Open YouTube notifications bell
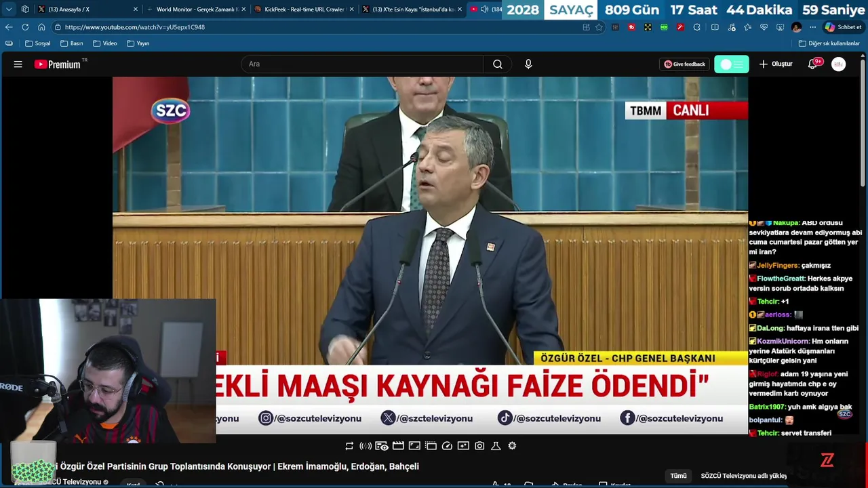Image resolution: width=868 pixels, height=488 pixels. coord(813,64)
